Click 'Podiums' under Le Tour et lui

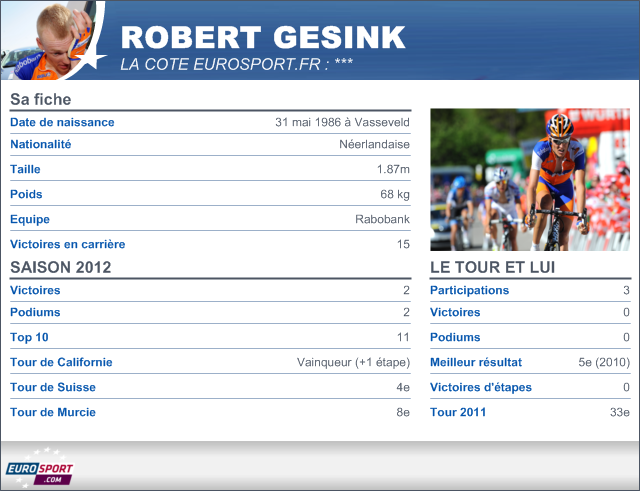455,337
